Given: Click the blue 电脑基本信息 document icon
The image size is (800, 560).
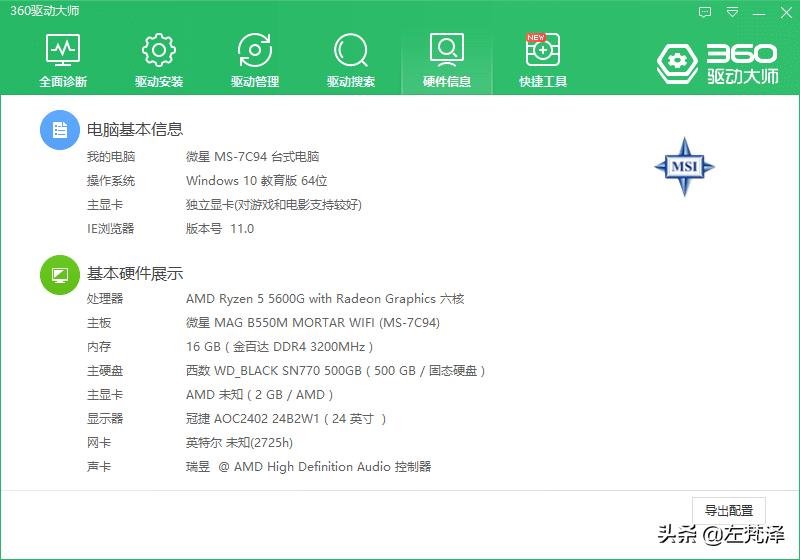Looking at the screenshot, I should point(60,130).
